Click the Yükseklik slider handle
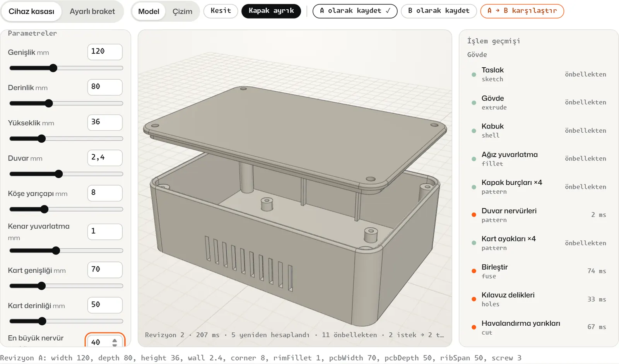 coord(42,138)
